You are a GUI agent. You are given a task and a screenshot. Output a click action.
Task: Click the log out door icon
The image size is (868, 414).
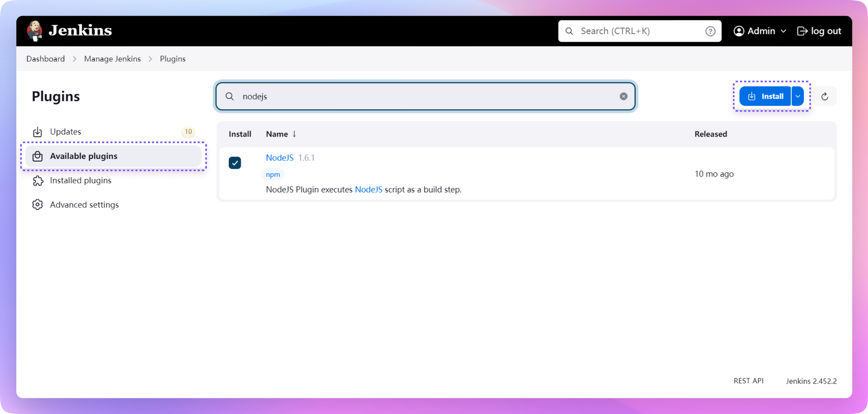point(802,31)
